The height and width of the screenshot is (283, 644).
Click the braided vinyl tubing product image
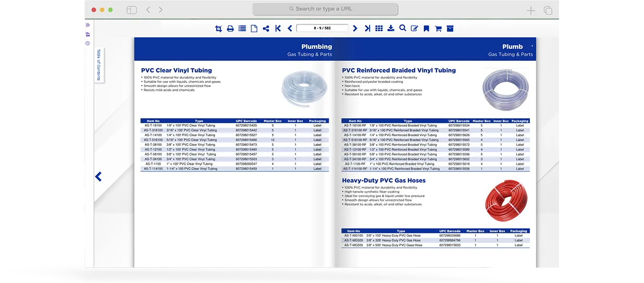(x=505, y=89)
